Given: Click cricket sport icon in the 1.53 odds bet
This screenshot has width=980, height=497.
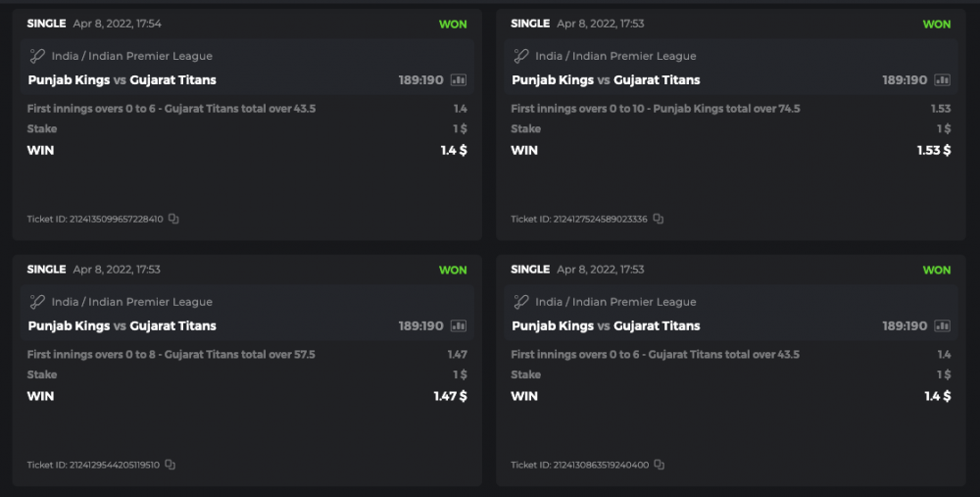Looking at the screenshot, I should pos(521,56).
